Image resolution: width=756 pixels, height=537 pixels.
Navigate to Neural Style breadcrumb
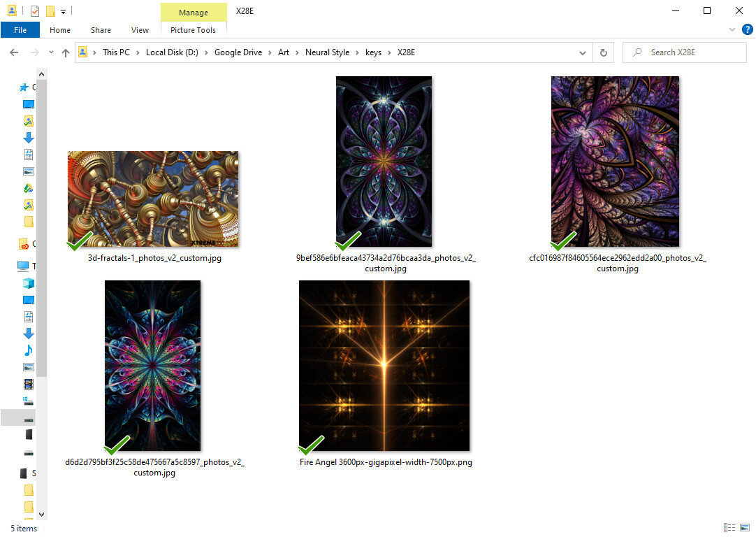(328, 52)
